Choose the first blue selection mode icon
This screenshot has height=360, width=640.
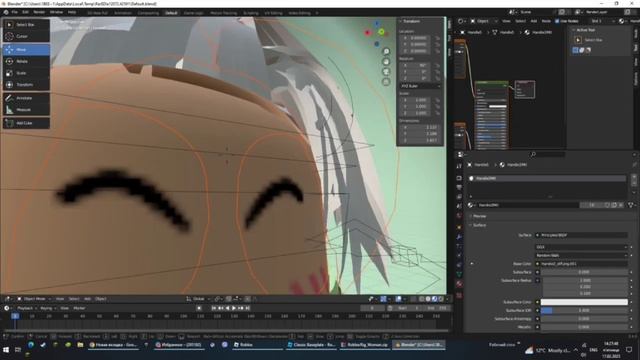point(576,50)
